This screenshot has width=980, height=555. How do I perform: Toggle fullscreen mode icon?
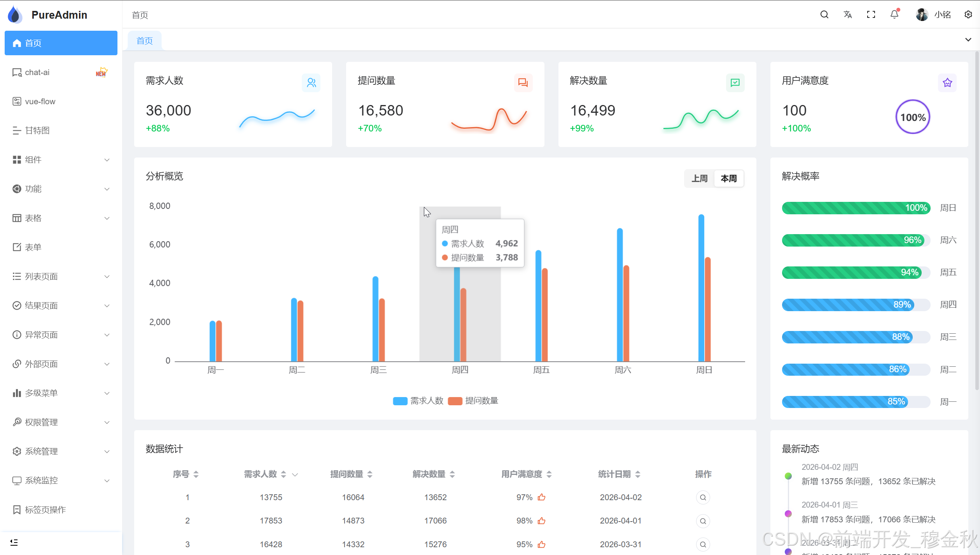(871, 15)
